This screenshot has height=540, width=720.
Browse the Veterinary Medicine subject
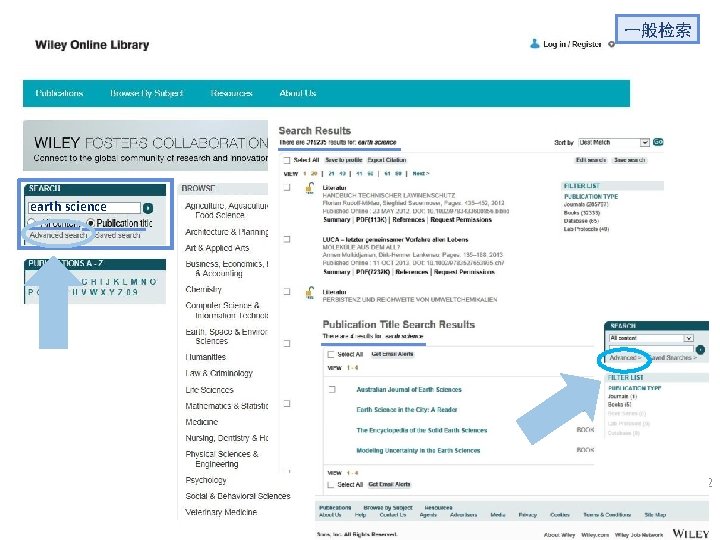coord(221,512)
